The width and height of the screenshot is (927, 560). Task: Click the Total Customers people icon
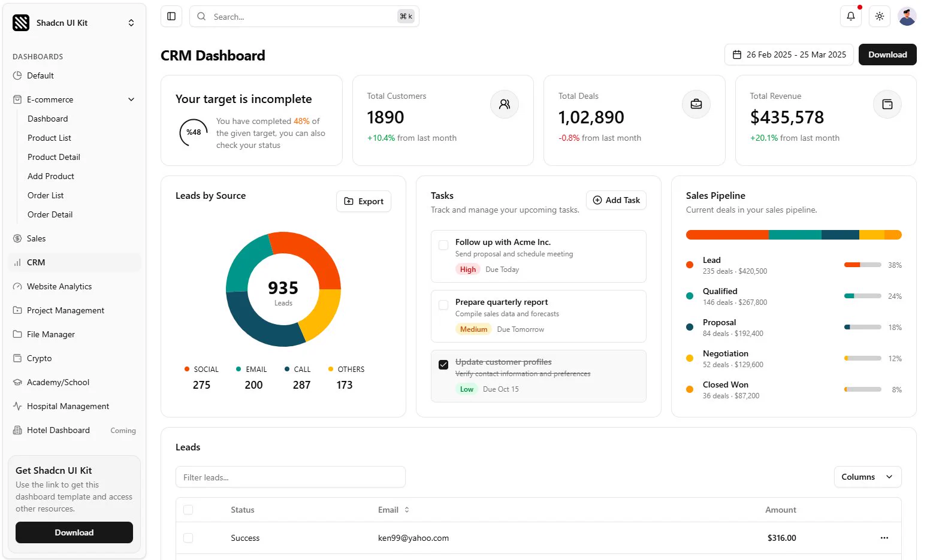505,104
